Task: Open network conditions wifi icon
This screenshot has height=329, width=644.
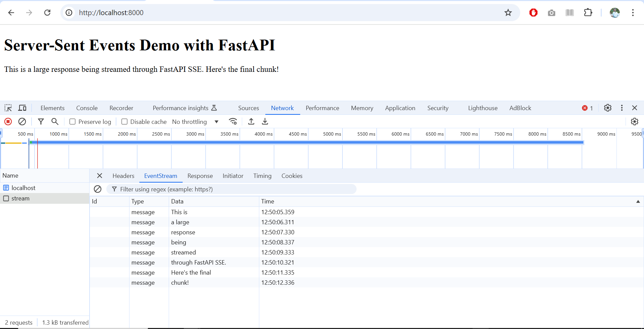Action: tap(233, 122)
